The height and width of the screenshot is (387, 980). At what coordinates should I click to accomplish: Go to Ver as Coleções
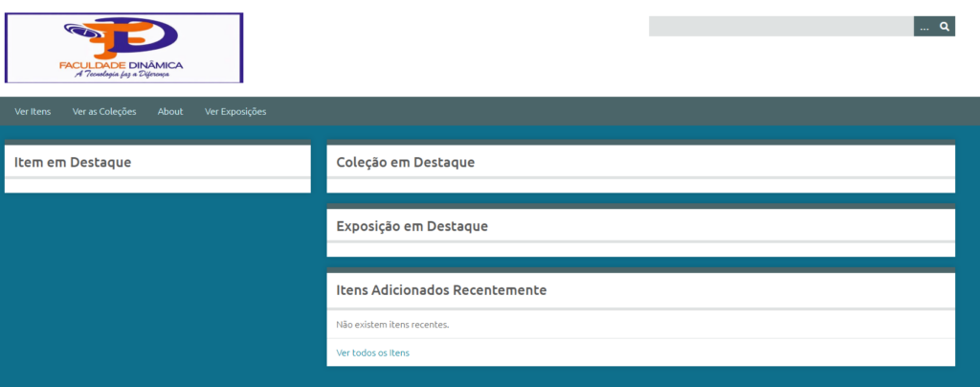(104, 111)
